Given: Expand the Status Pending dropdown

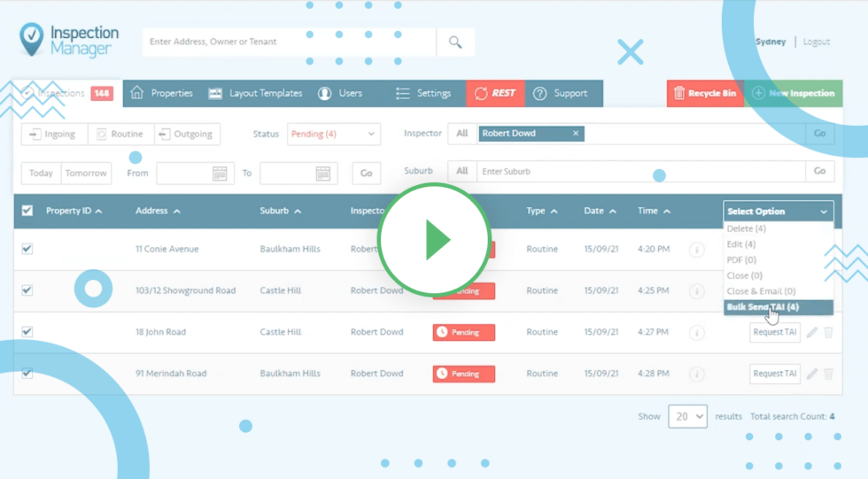Looking at the screenshot, I should (x=334, y=134).
